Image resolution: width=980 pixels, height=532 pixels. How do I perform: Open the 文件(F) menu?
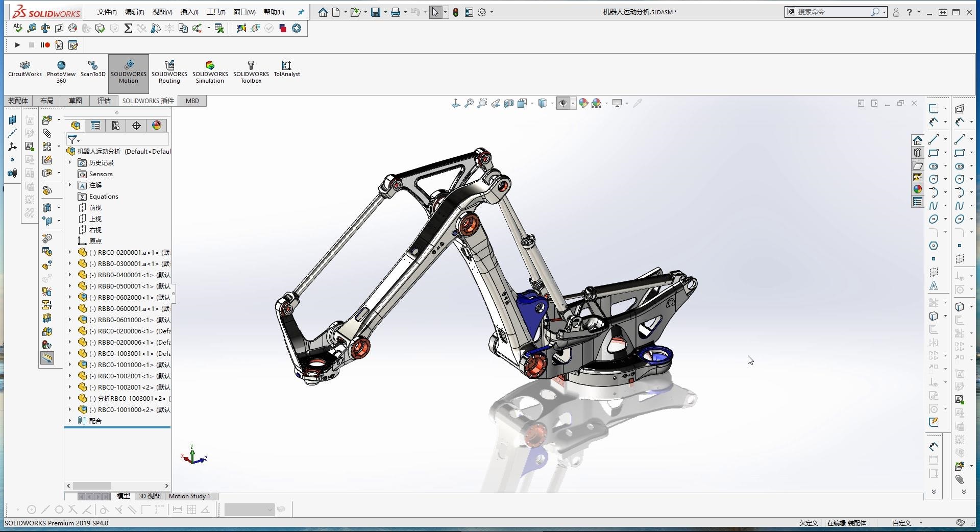(107, 12)
